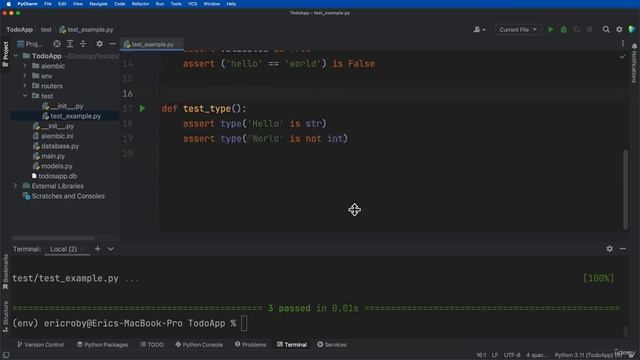Collapse the TodoApp root folder
This screenshot has height=360, width=640.
coord(16,56)
